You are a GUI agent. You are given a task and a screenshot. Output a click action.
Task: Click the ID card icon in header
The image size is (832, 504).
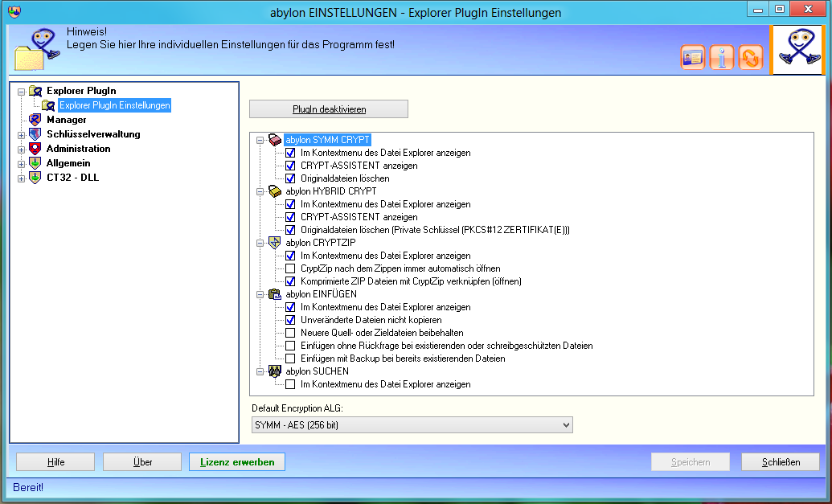[692, 57]
